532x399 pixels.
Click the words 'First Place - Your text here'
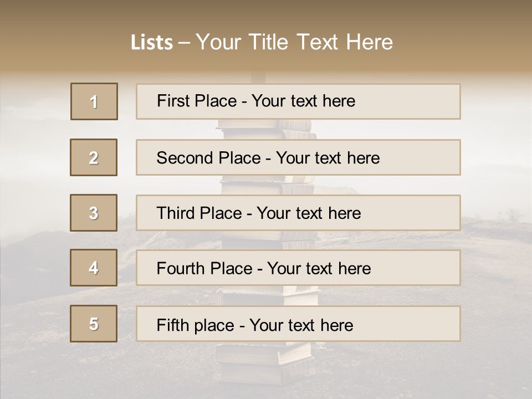click(256, 101)
